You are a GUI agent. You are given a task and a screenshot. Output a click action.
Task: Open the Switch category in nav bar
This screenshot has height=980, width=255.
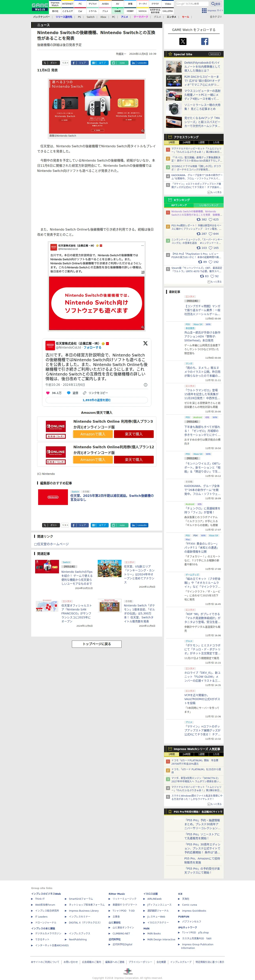click(91, 17)
